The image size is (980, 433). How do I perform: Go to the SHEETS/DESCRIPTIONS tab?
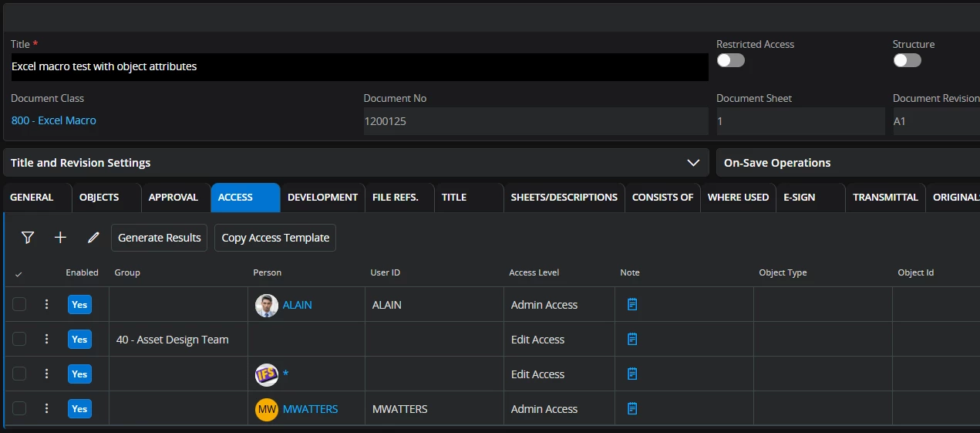[x=564, y=198]
